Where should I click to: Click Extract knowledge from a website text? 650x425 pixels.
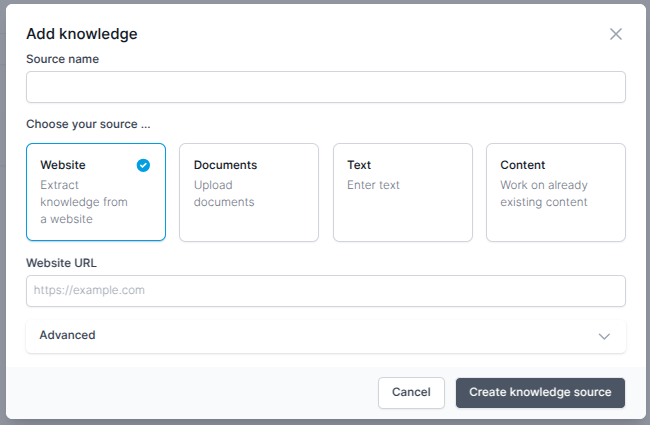84,202
